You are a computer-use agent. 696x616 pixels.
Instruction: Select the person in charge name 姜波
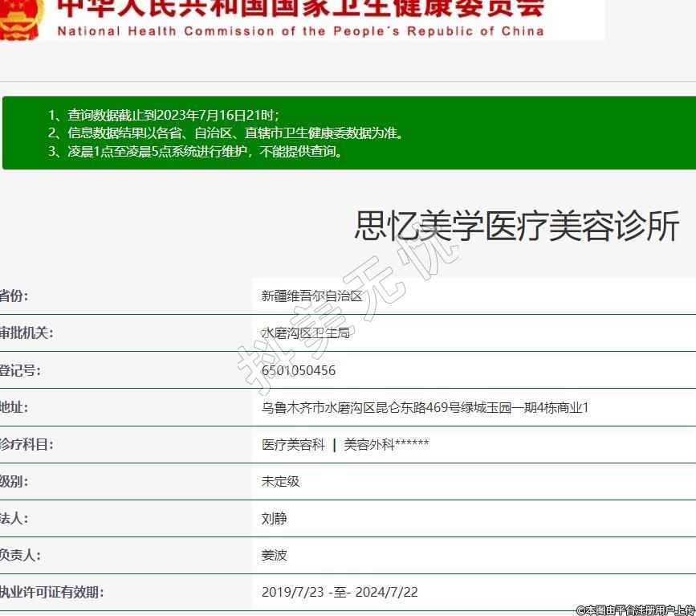[274, 555]
